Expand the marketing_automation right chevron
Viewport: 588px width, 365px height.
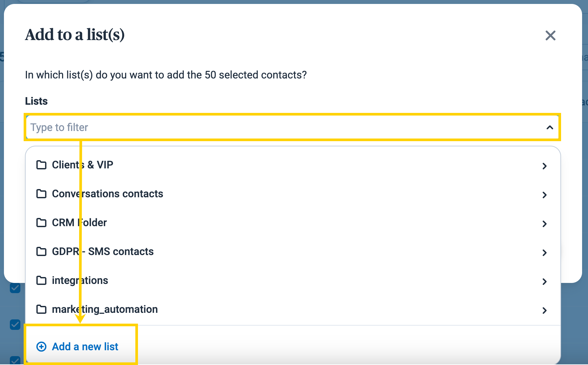coord(545,311)
